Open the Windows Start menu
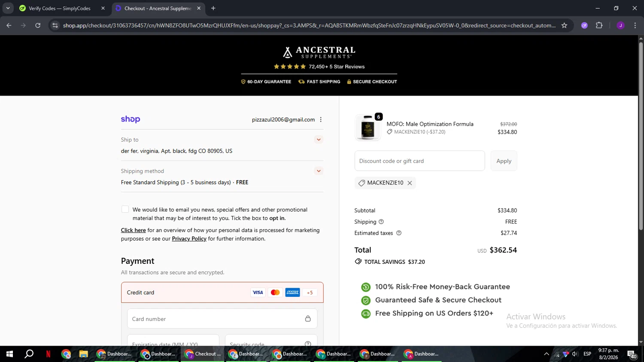The image size is (644, 362). point(9,354)
